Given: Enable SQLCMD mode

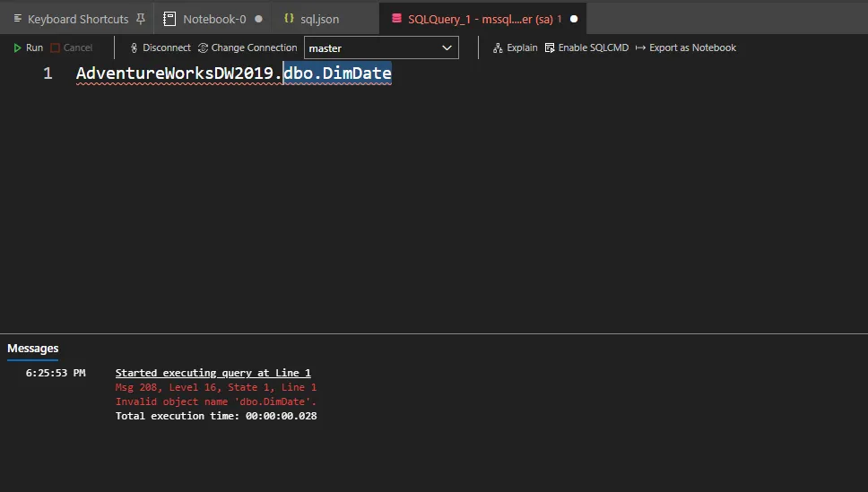Looking at the screenshot, I should (x=586, y=47).
